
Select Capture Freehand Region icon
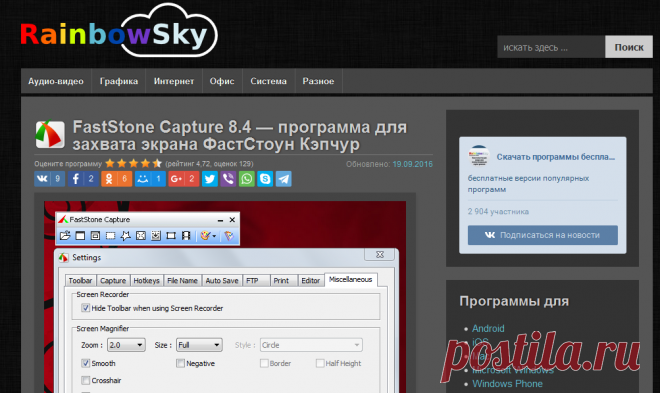[125, 236]
